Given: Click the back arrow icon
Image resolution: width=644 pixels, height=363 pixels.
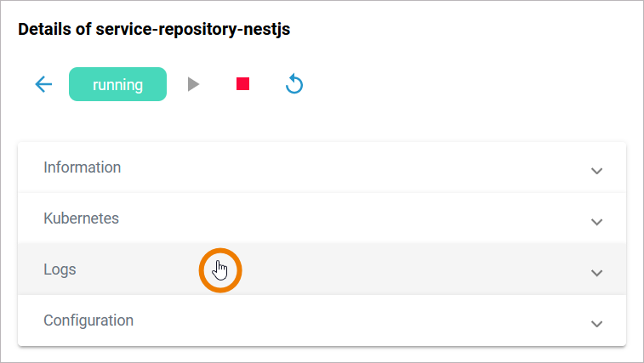Looking at the screenshot, I should (x=43, y=84).
